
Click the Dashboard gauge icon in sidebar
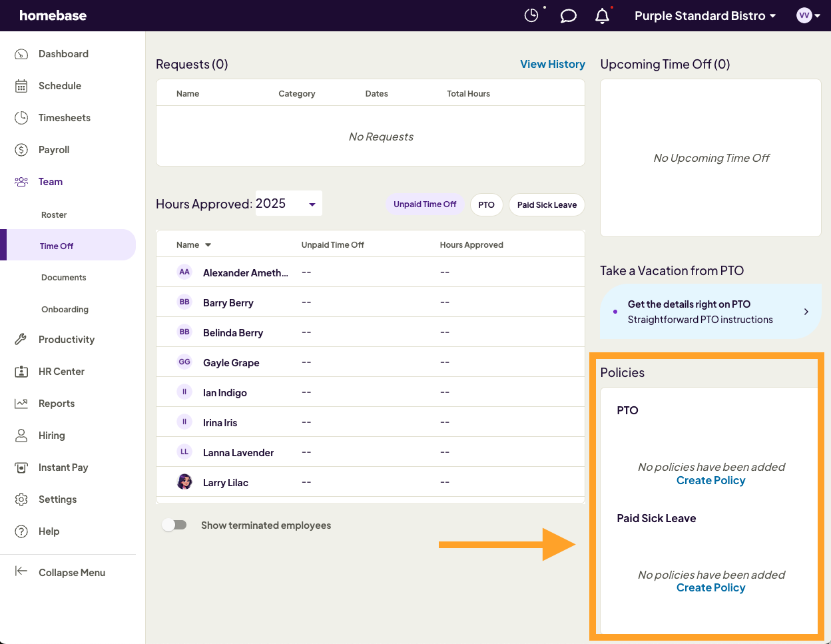(x=21, y=54)
